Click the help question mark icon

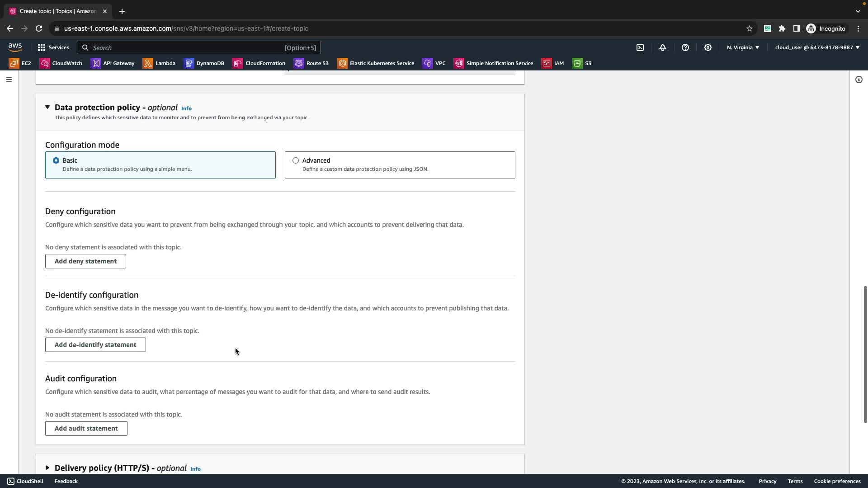tap(685, 47)
